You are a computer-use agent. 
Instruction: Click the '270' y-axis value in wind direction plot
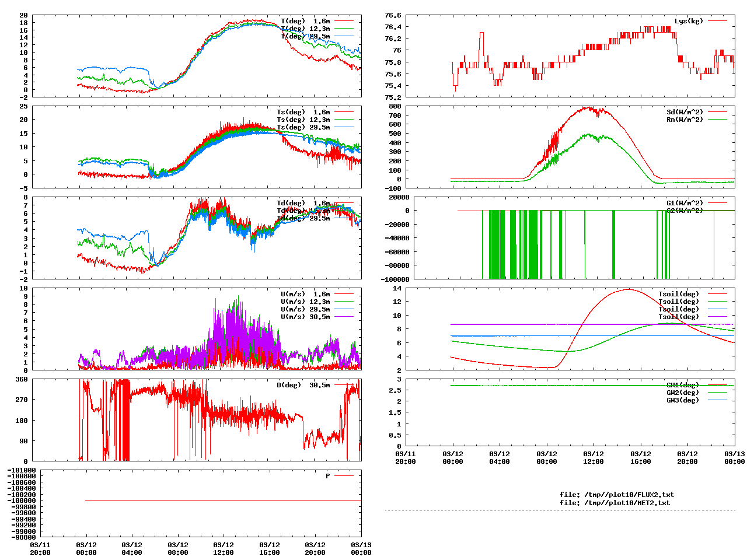[22, 400]
